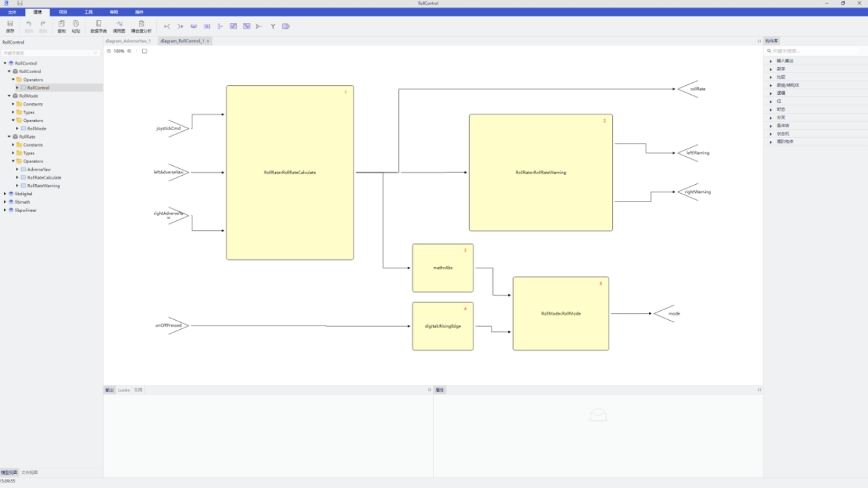Click the Copy (复制) toolbar icon
The image size is (868, 488).
(61, 26)
